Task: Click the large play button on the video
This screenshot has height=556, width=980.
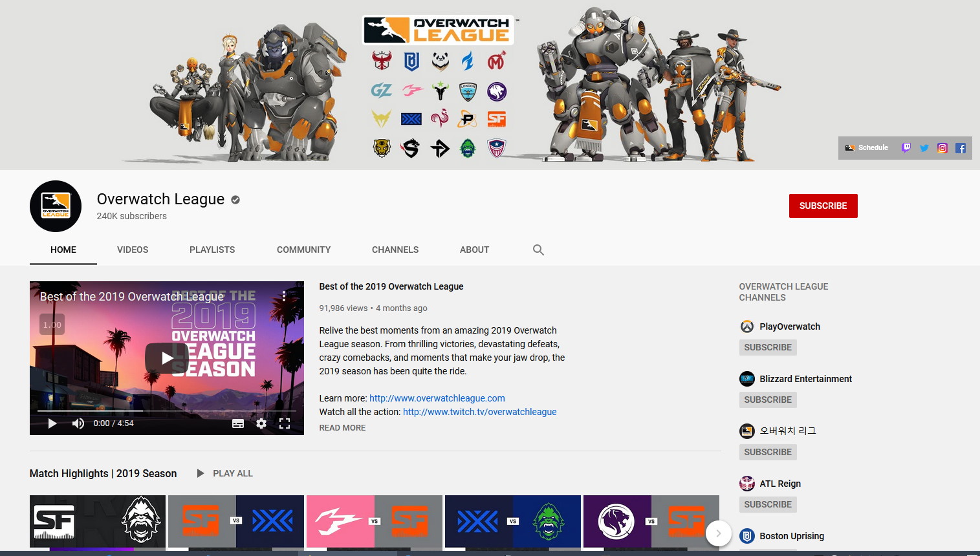Action: point(167,358)
